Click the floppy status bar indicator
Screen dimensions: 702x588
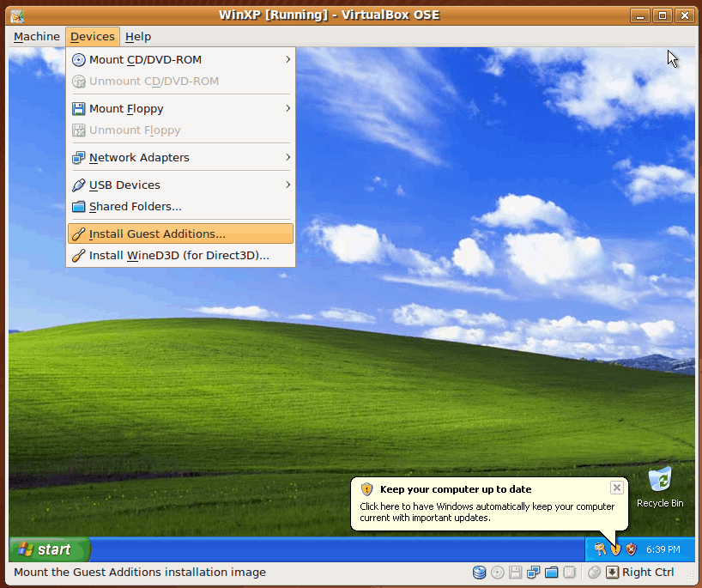click(515, 573)
